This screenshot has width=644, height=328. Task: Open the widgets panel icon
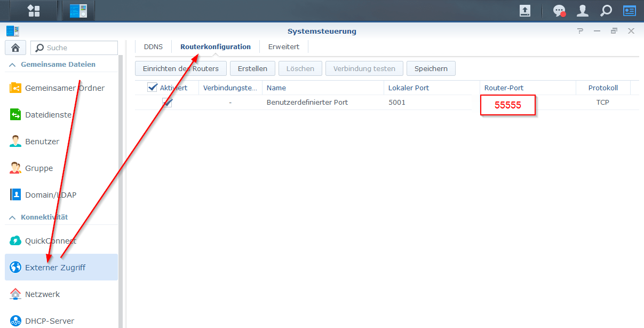coord(630,11)
